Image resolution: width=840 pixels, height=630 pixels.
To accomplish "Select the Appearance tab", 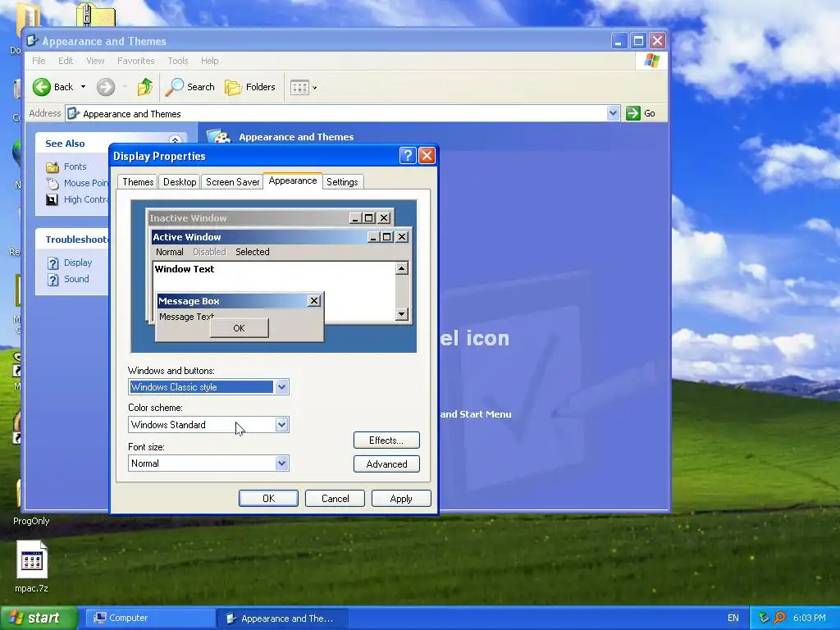I will [x=293, y=180].
